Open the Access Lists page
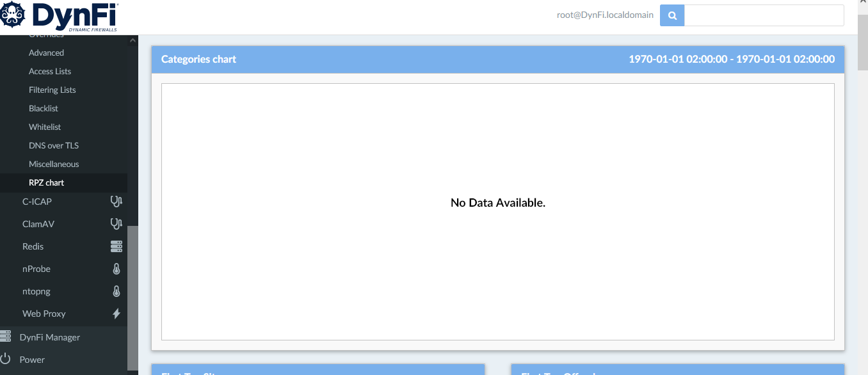The height and width of the screenshot is (375, 868). click(50, 71)
